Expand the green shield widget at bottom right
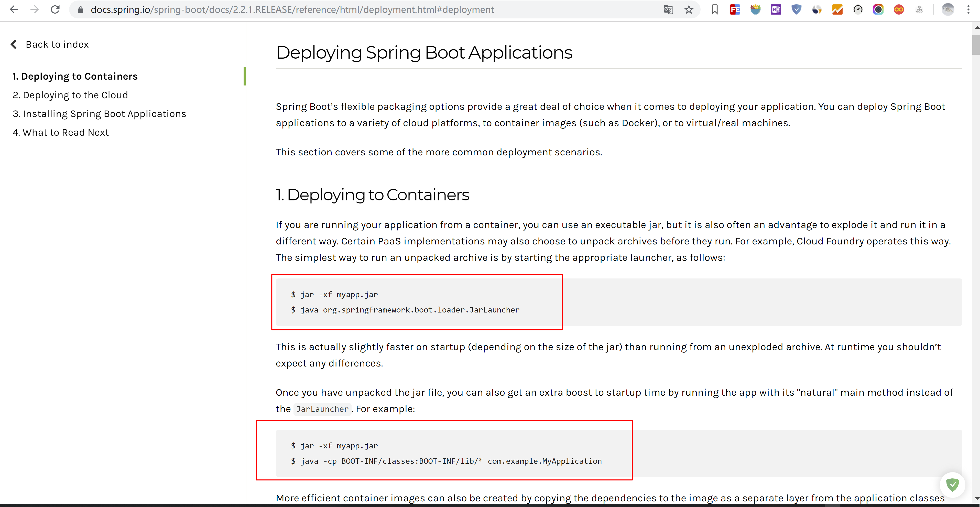 [953, 485]
